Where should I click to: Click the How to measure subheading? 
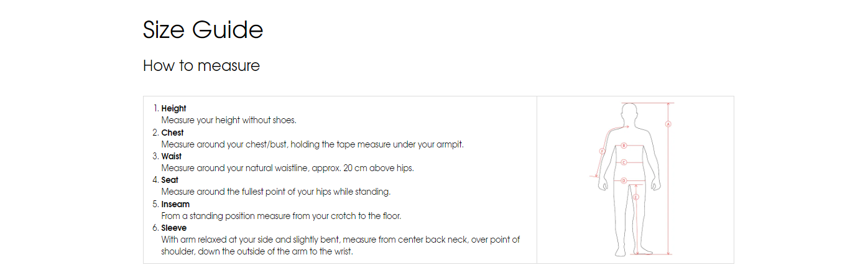pyautogui.click(x=201, y=65)
